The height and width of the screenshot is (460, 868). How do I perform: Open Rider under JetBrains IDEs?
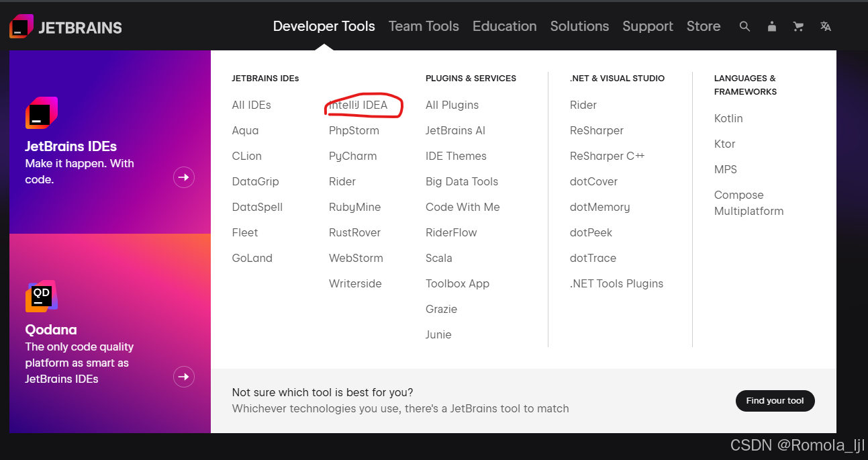pos(342,181)
